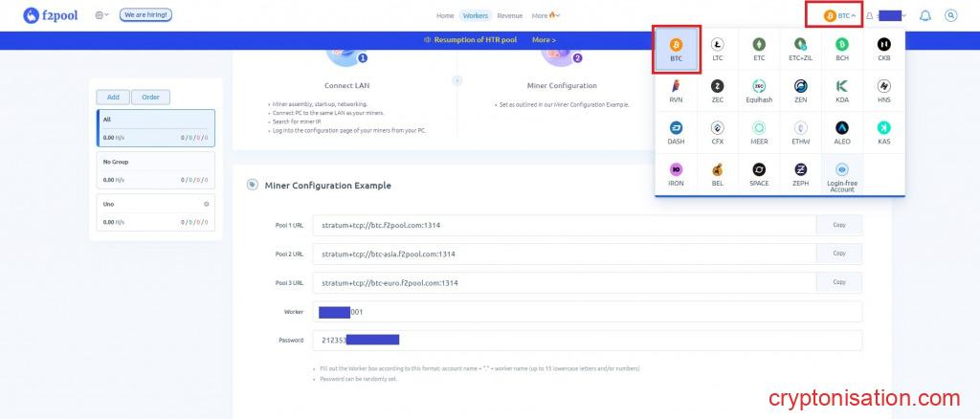Screen dimensions: 980x419
Task: Select the ZEC coin icon
Action: pos(718,90)
